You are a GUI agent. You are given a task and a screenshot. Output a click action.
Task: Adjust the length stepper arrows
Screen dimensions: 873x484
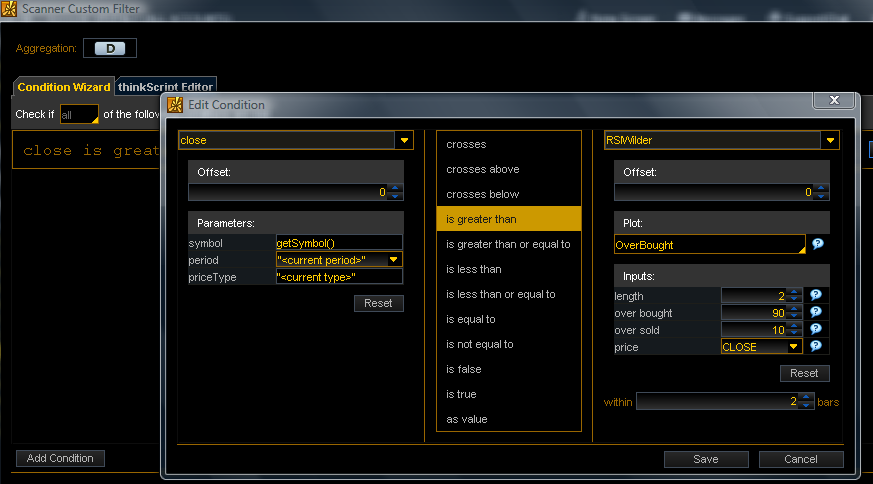794,295
